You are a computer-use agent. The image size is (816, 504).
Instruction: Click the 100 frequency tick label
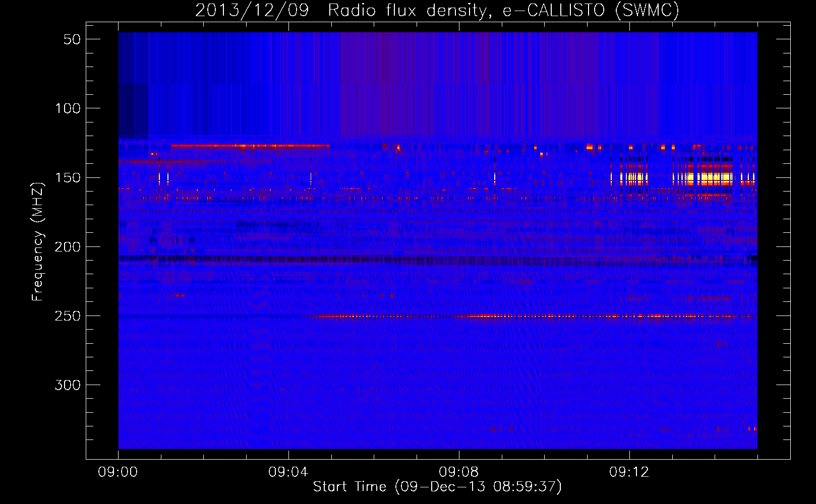click(68, 108)
